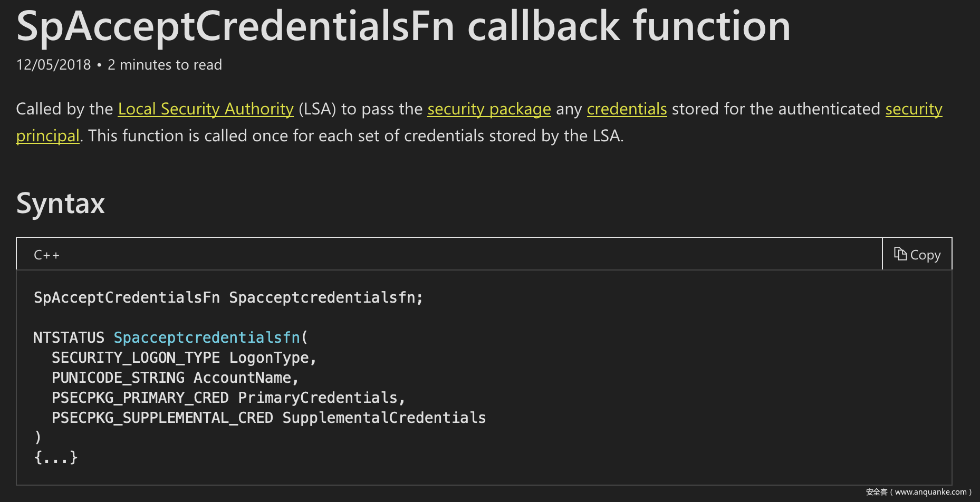Click the NTSTATUS return type in code
The image size is (980, 502).
tap(69, 337)
